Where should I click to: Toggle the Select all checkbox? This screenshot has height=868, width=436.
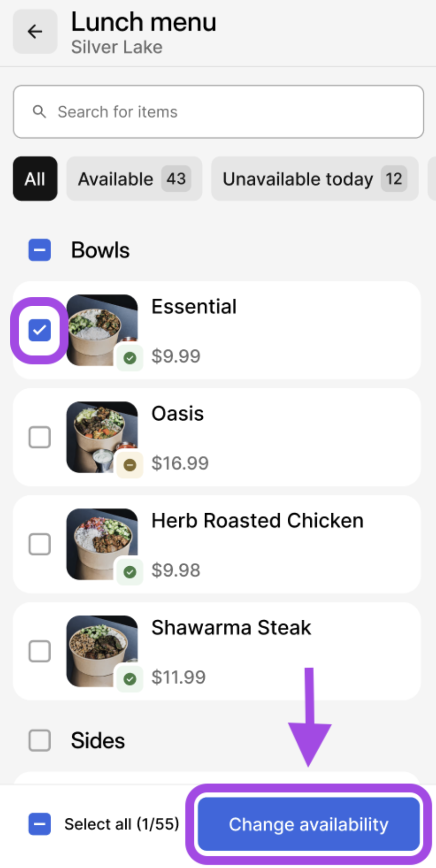click(x=40, y=824)
